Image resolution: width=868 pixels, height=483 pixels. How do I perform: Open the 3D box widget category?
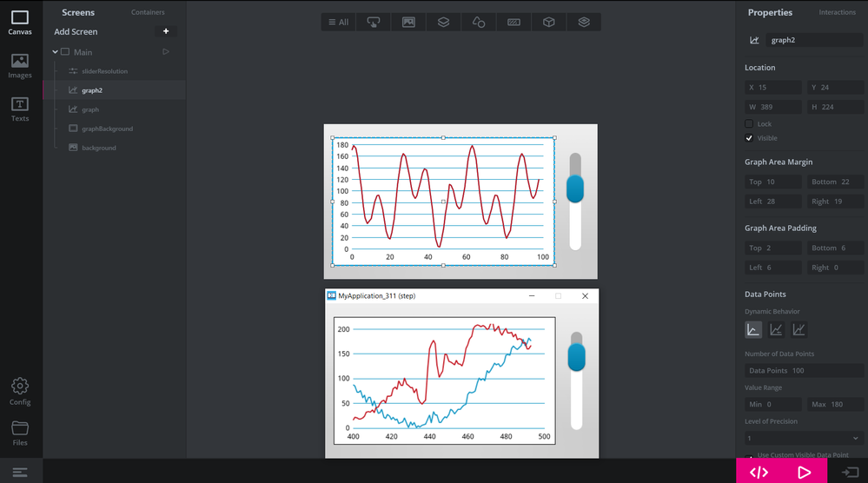(x=548, y=22)
